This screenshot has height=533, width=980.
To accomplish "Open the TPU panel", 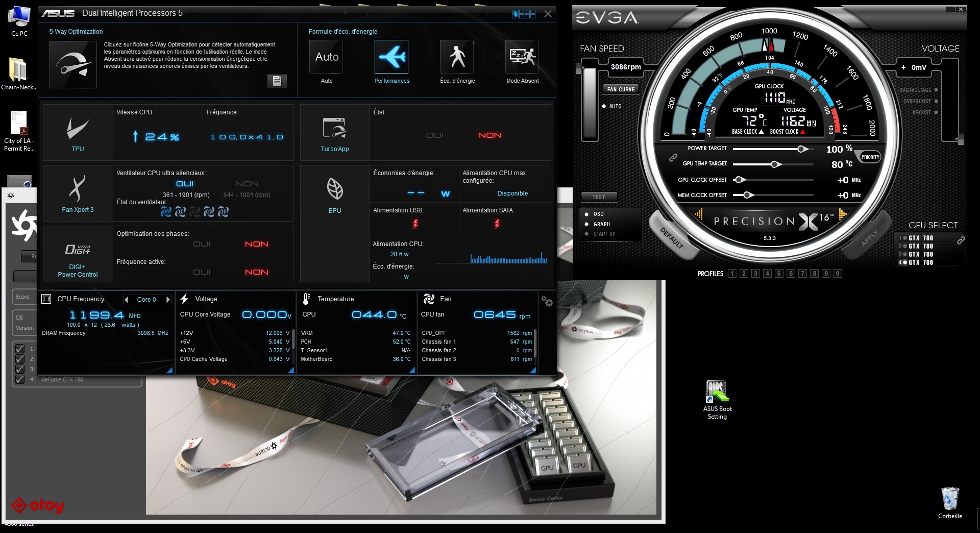I will (78, 133).
